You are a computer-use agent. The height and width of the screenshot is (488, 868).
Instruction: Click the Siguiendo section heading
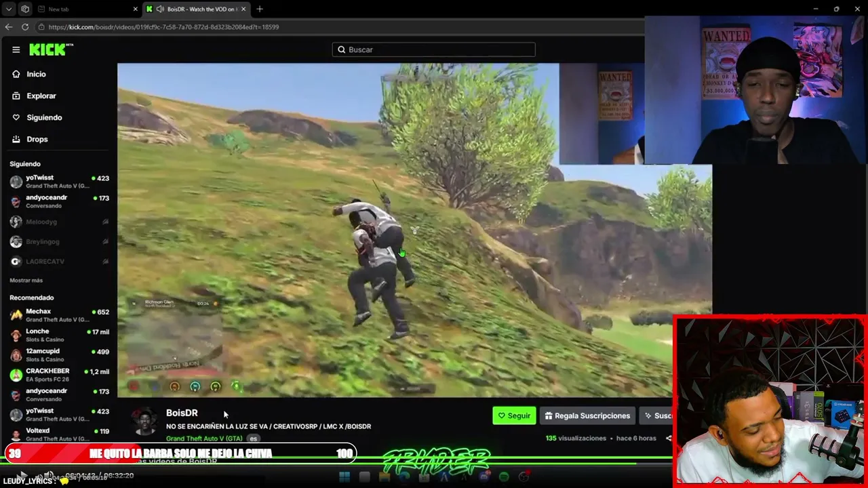pos(25,164)
